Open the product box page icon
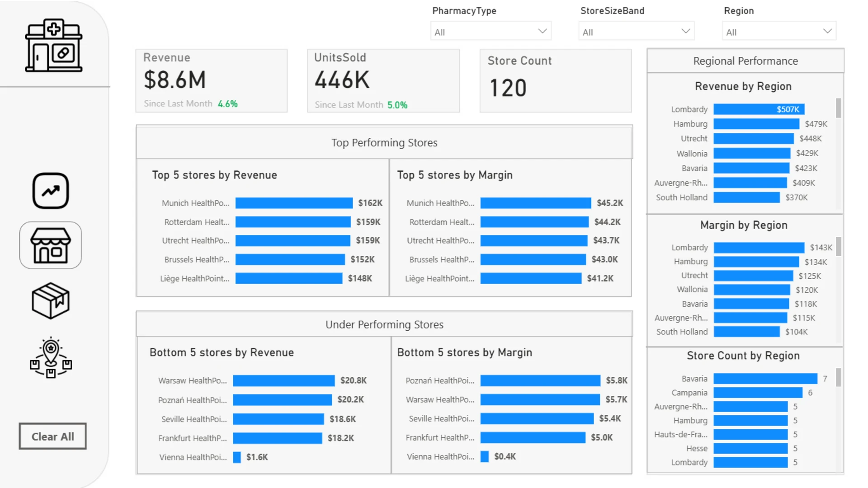868x488 pixels. click(51, 301)
